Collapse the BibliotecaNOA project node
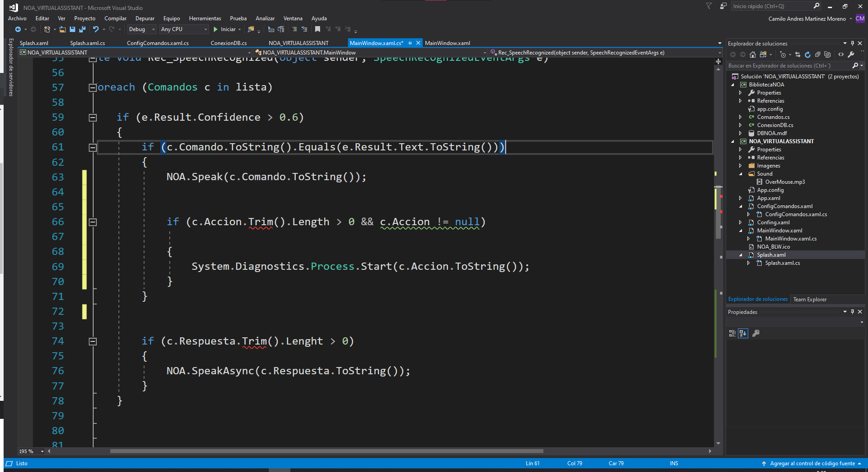Image resolution: width=868 pixels, height=472 pixels. (x=733, y=85)
